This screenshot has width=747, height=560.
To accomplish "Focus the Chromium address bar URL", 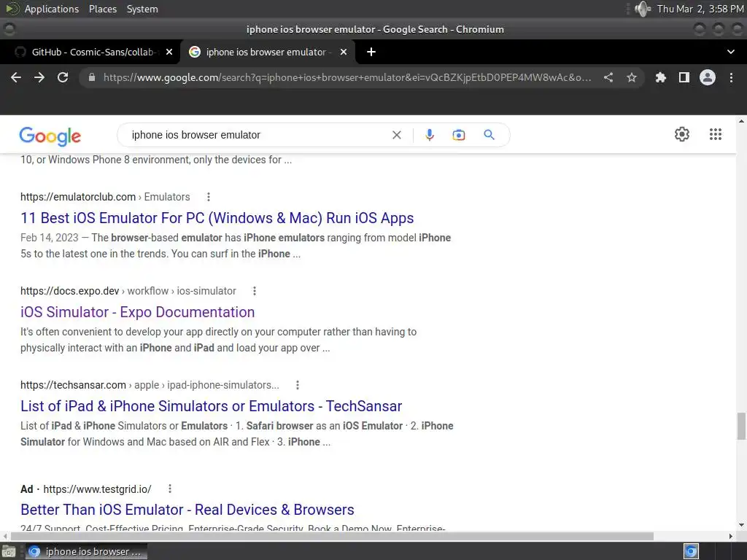I will click(x=347, y=77).
